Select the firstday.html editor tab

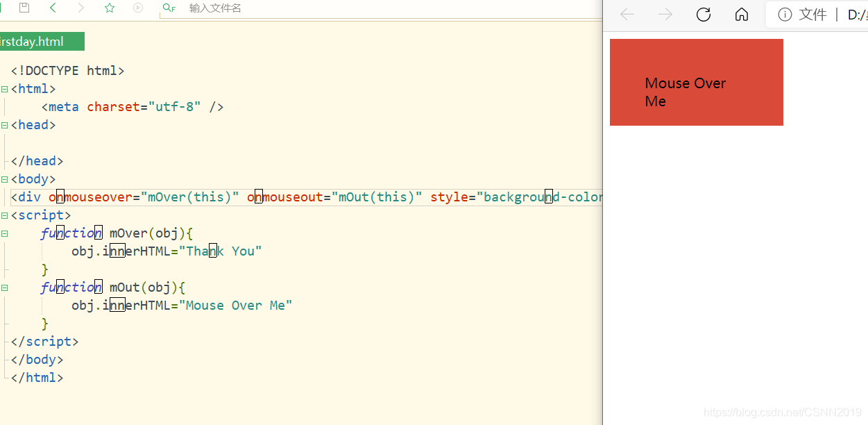[42, 42]
